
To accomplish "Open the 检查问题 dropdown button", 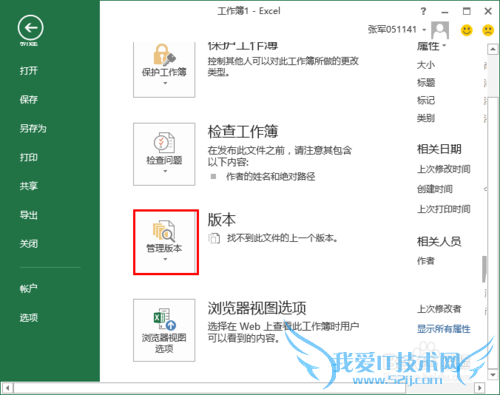I will [x=164, y=154].
